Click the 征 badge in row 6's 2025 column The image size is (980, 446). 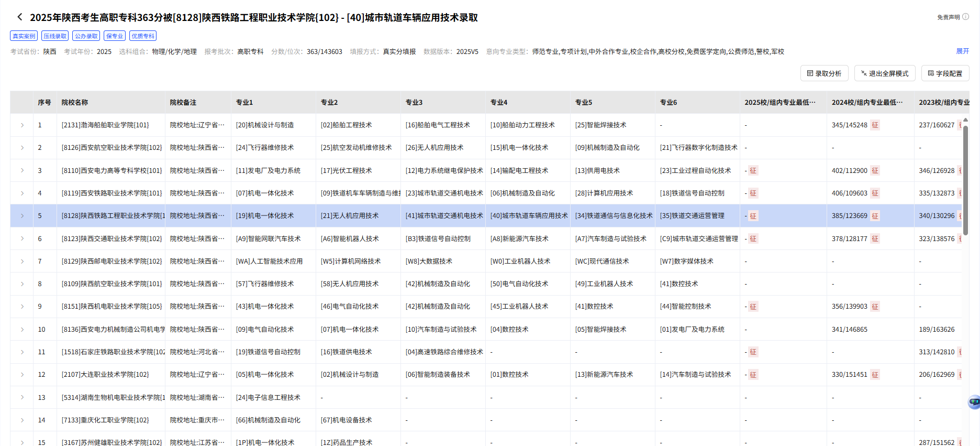(x=753, y=238)
